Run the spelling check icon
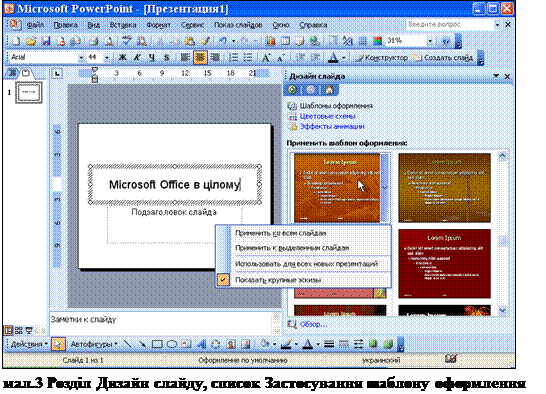This screenshot has width=546, height=394. [127, 41]
